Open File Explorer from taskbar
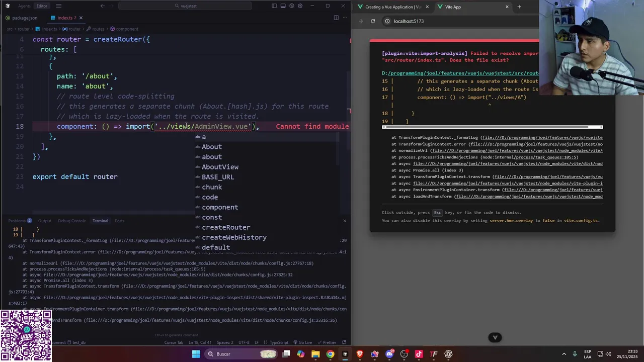This screenshot has height=362, width=644. pyautogui.click(x=315, y=354)
